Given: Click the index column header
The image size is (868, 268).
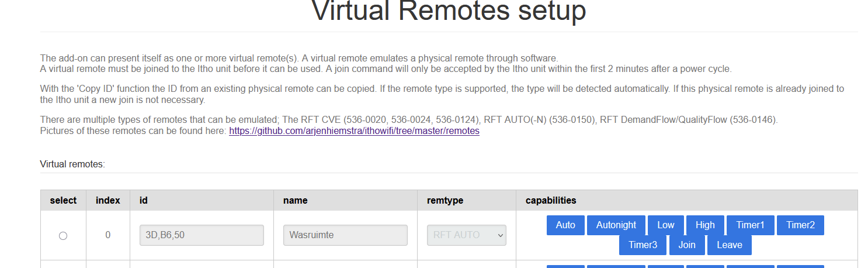Looking at the screenshot, I should tap(108, 200).
